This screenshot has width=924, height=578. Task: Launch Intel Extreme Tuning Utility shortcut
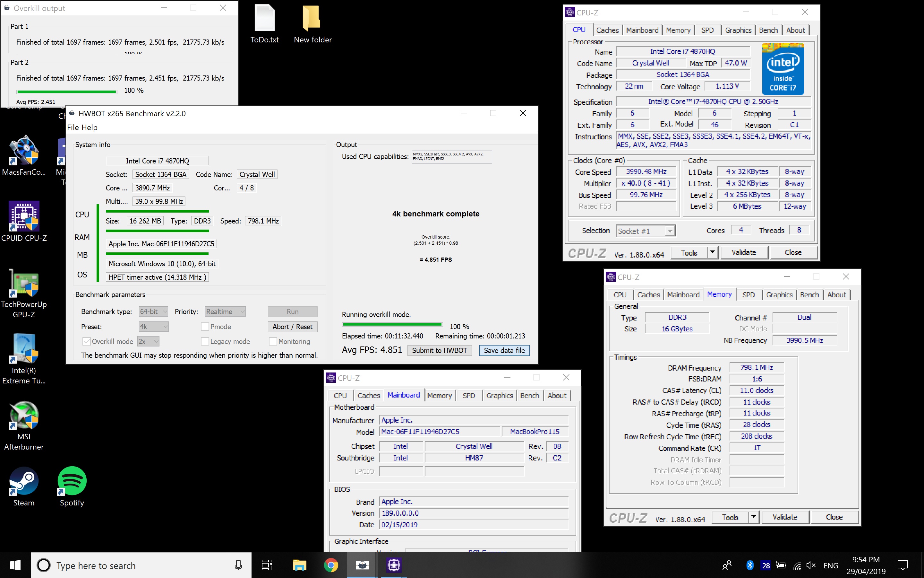click(x=24, y=359)
